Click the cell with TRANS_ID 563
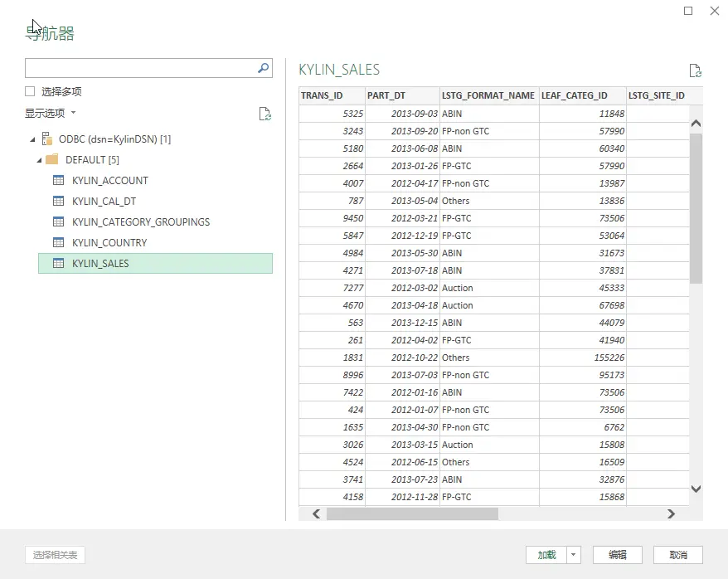The width and height of the screenshot is (728, 579). 332,323
